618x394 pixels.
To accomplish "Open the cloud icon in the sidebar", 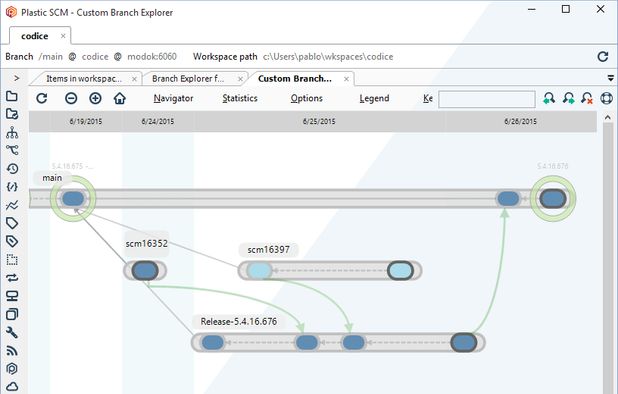I will click(x=12, y=387).
